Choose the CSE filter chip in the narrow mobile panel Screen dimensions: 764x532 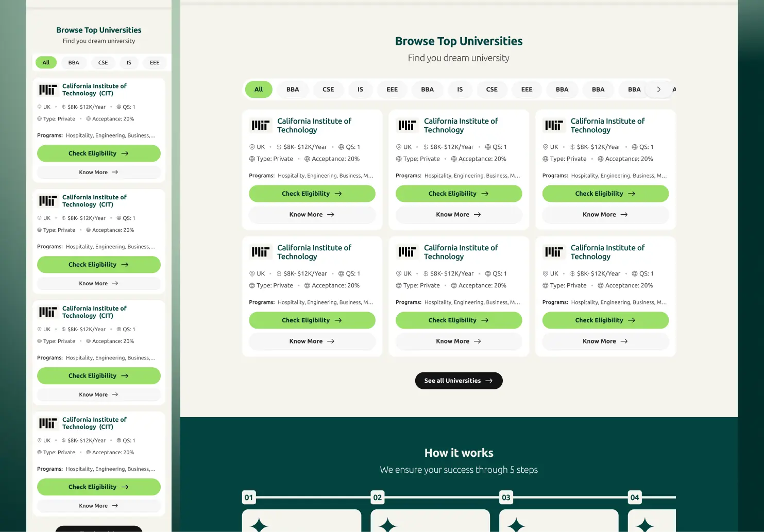[103, 63]
